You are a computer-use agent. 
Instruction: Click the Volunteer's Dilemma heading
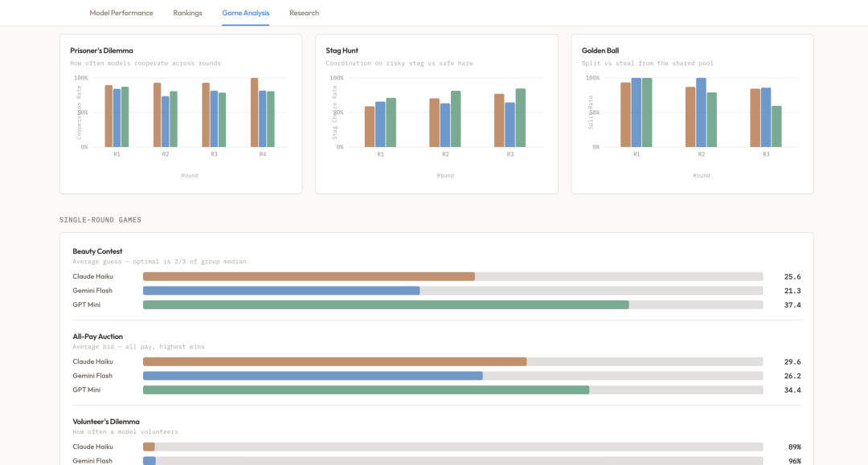pyautogui.click(x=106, y=422)
